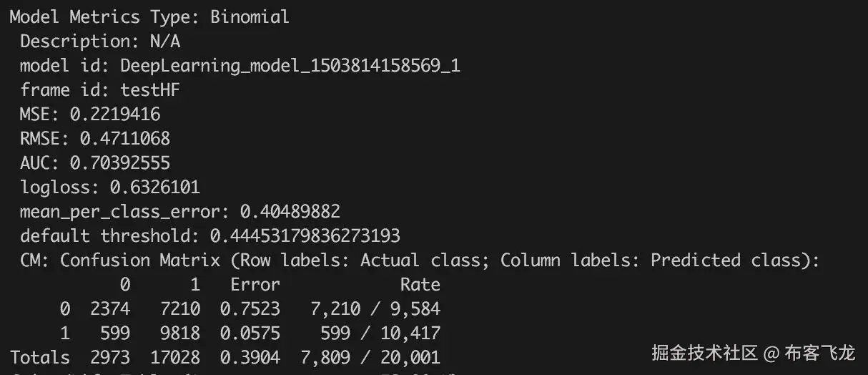
Task: Click the "Rate" column header
Action: click(420, 285)
